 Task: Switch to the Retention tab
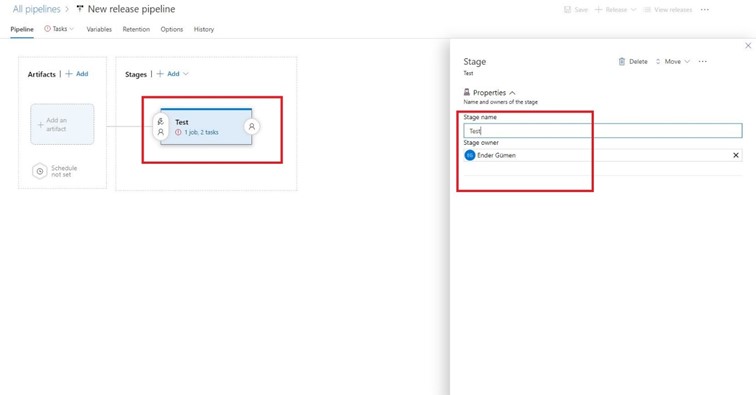pyautogui.click(x=136, y=29)
